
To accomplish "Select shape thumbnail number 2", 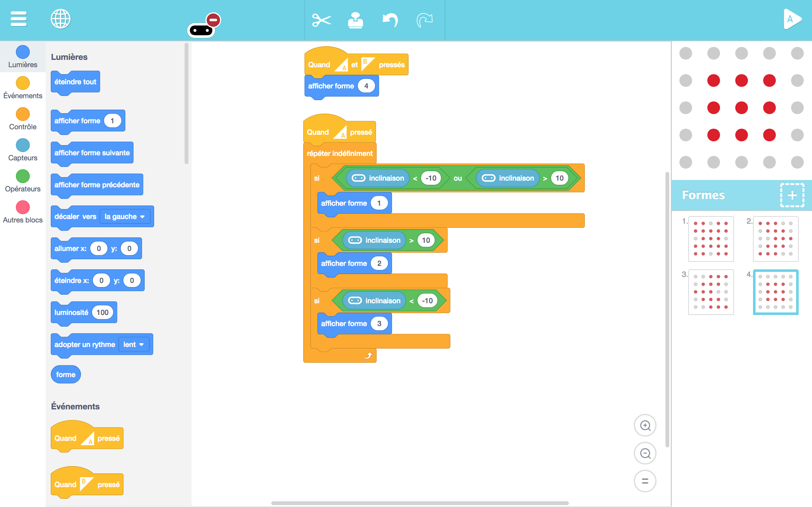I will click(775, 239).
